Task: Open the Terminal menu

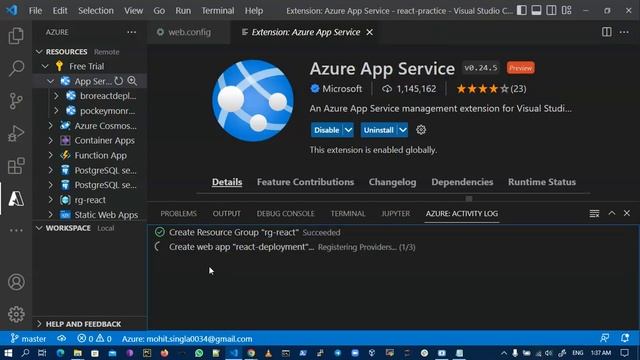Action: tap(218, 11)
